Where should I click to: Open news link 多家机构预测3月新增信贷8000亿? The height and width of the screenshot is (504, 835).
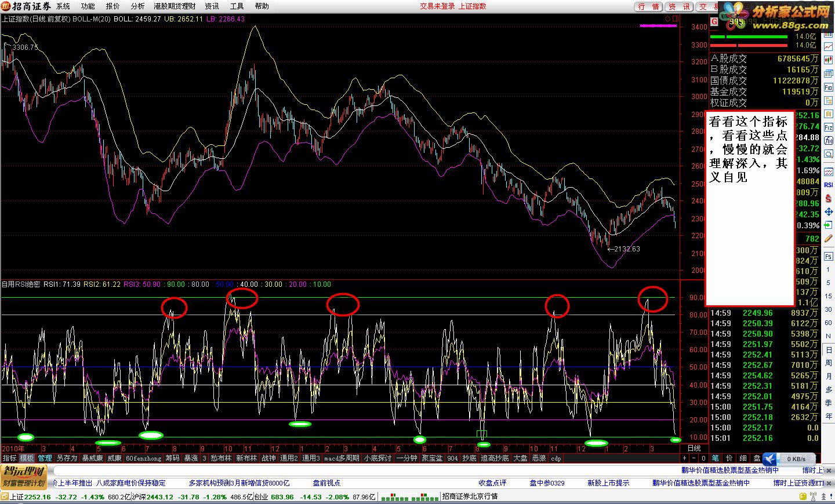pyautogui.click(x=239, y=483)
